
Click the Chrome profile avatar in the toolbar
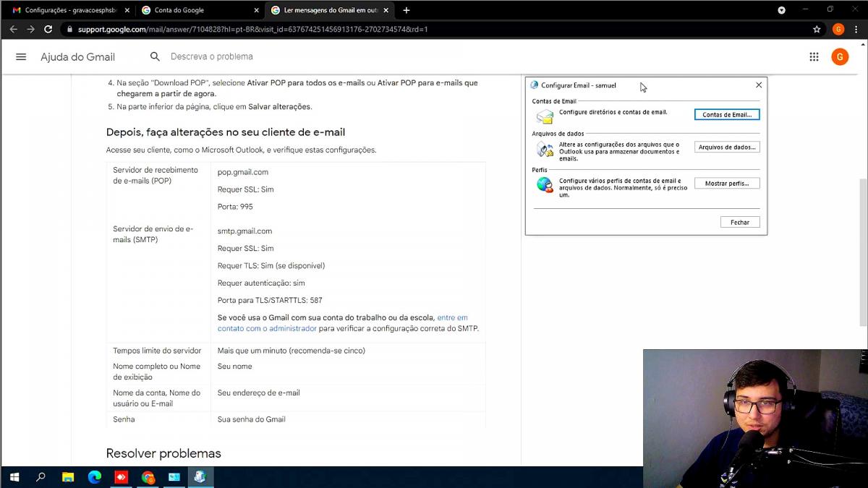(838, 29)
